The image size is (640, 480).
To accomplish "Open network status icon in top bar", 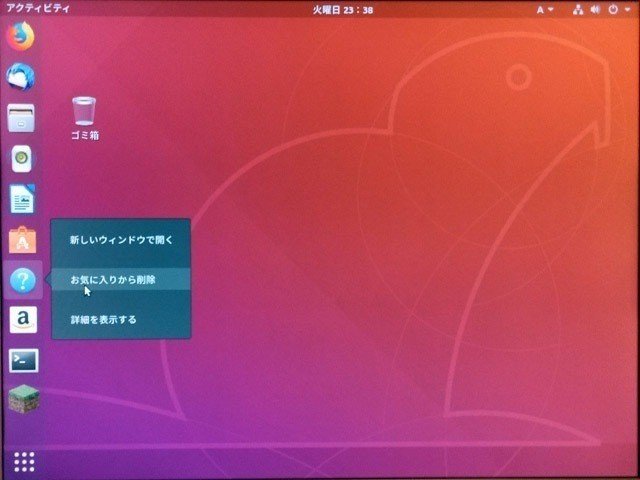I will (578, 9).
